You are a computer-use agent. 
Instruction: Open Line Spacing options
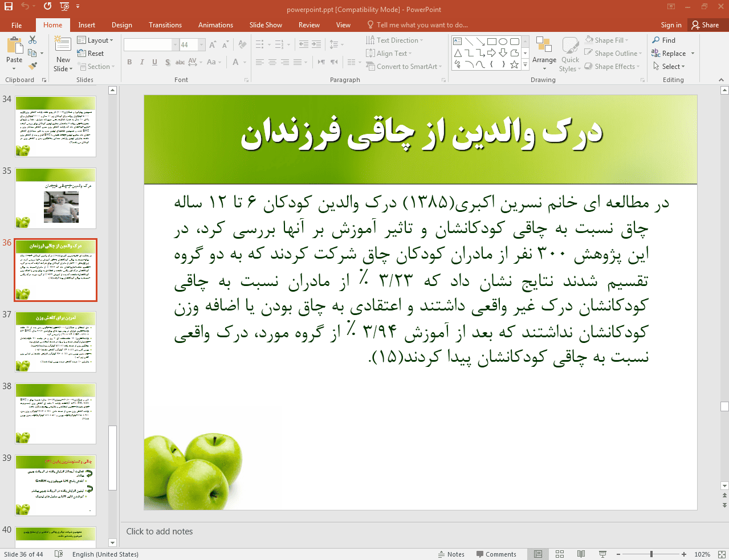pos(336,44)
